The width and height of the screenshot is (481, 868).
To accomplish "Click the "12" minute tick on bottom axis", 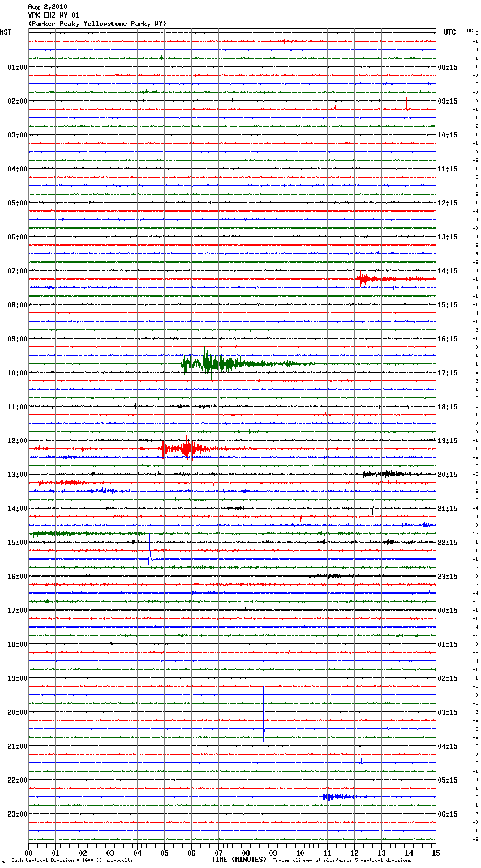I will point(354,853).
